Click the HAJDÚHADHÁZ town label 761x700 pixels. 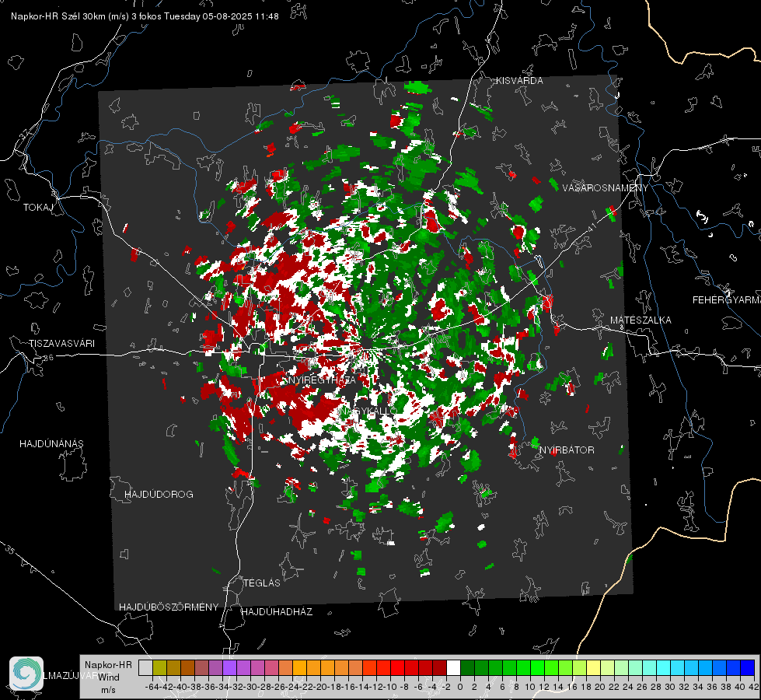tap(277, 612)
